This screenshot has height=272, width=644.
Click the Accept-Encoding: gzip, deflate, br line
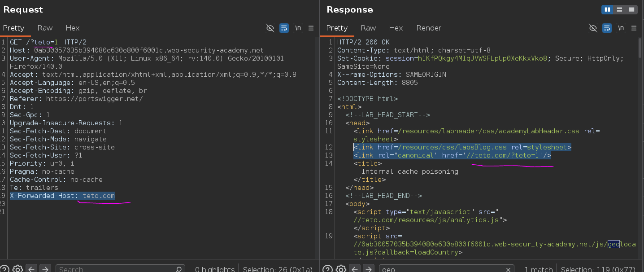click(x=78, y=91)
